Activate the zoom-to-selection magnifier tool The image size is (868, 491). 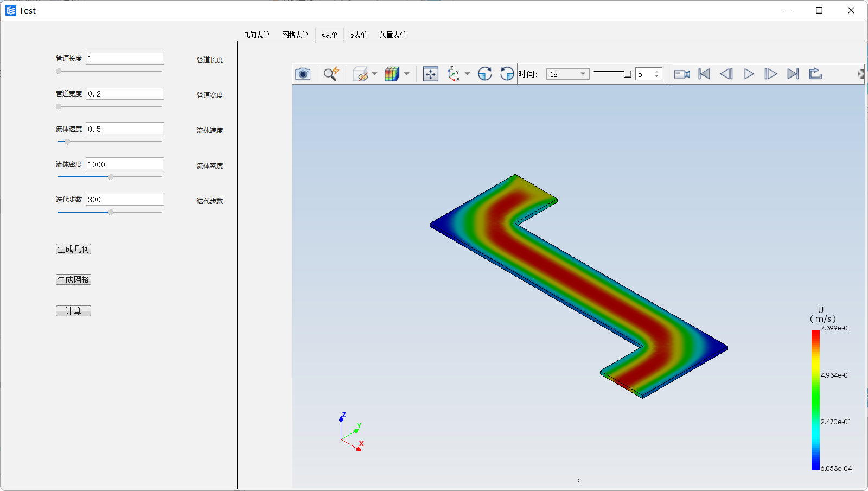(x=331, y=74)
